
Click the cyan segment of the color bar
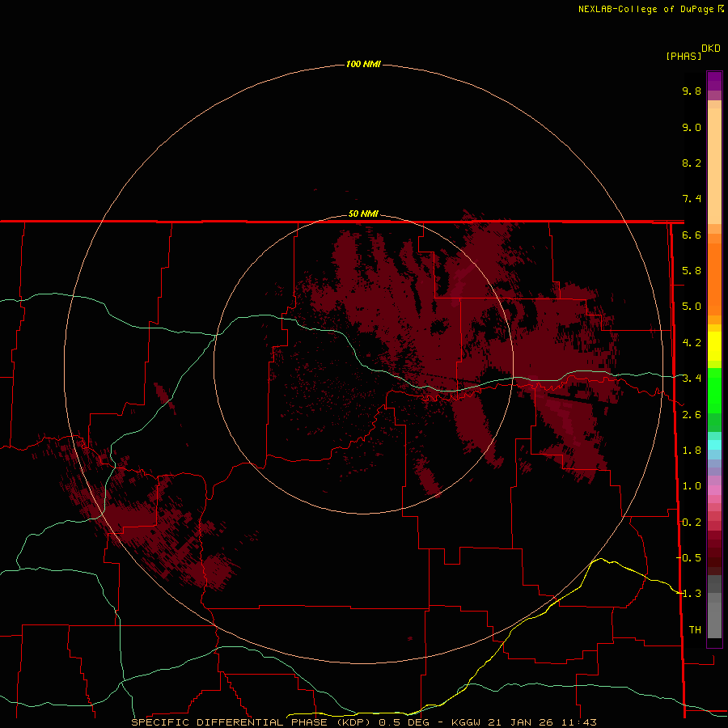click(x=714, y=444)
